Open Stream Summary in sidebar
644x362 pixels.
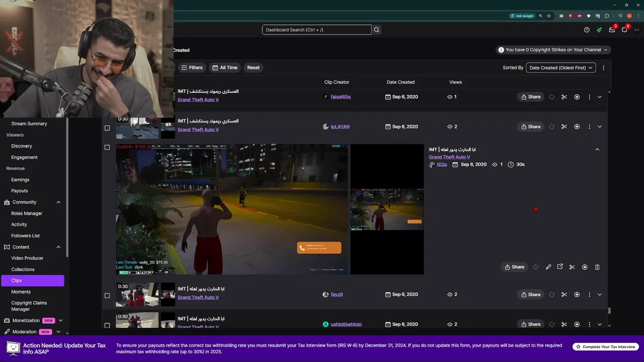29,124
